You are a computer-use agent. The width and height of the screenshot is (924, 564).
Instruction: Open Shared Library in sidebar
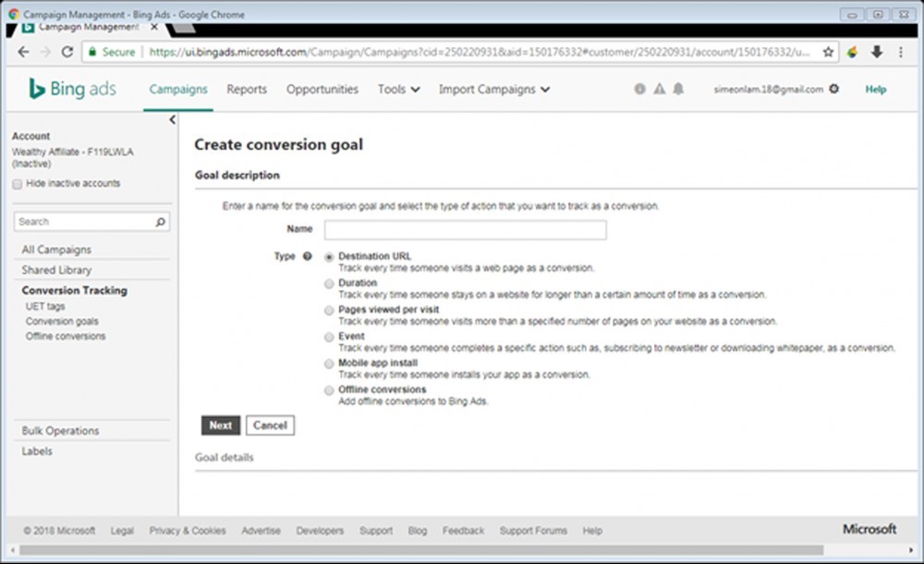tap(56, 270)
